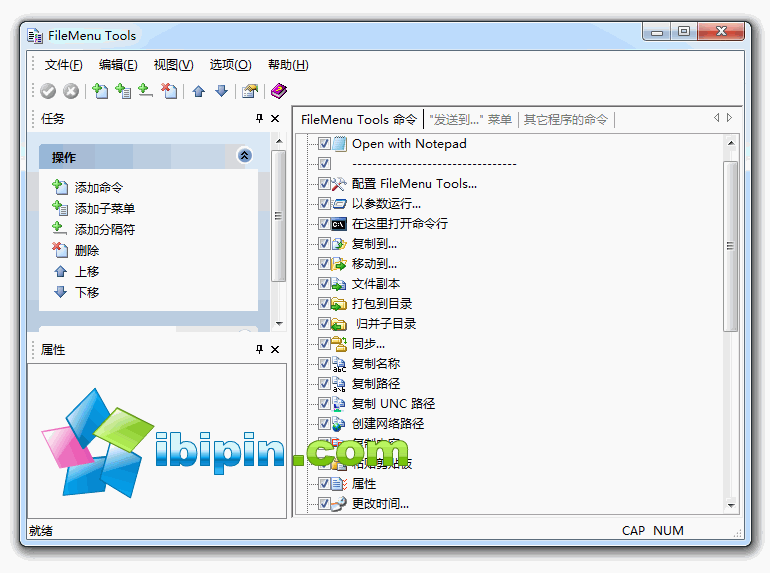Screen dimensions: 770x573
Task: Click the 添加子菜单 icon in tasks panel
Action: (60, 208)
